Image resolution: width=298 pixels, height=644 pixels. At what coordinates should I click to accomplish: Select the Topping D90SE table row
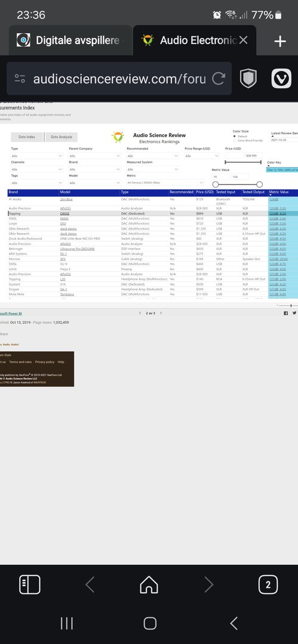pos(152,213)
